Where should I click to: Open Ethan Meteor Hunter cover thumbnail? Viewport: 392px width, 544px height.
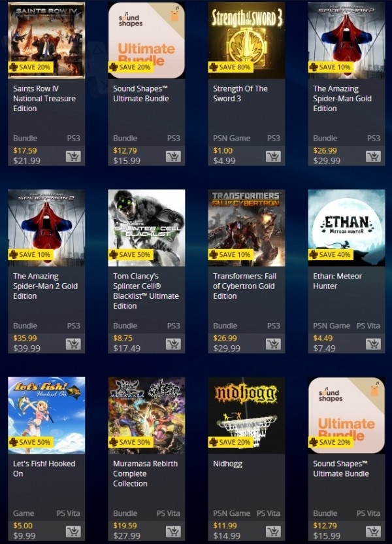pyautogui.click(x=347, y=228)
